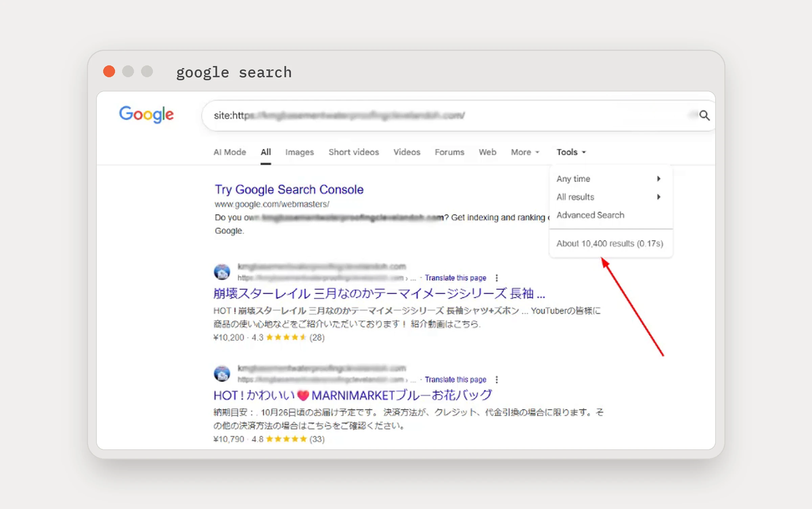This screenshot has width=812, height=509.
Task: Switch to the Forums tab
Action: pyautogui.click(x=449, y=152)
